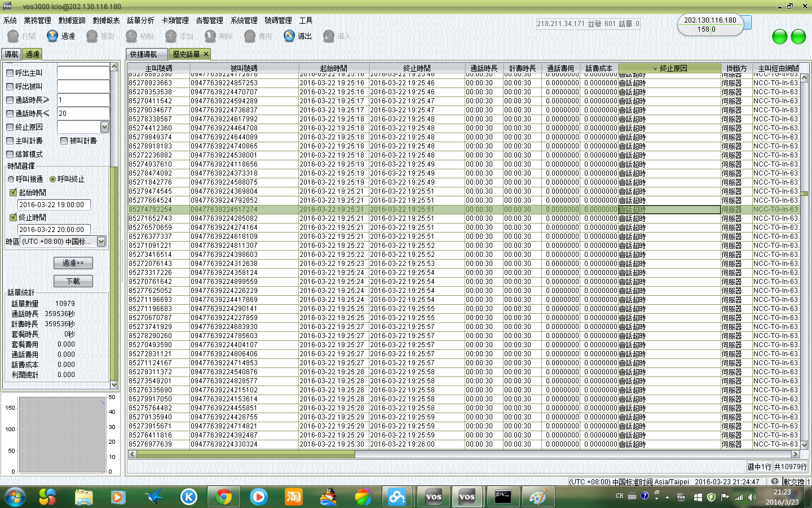The image size is (812, 508).
Task: Click the 過濾 filter toolbar icon
Action: (x=52, y=36)
